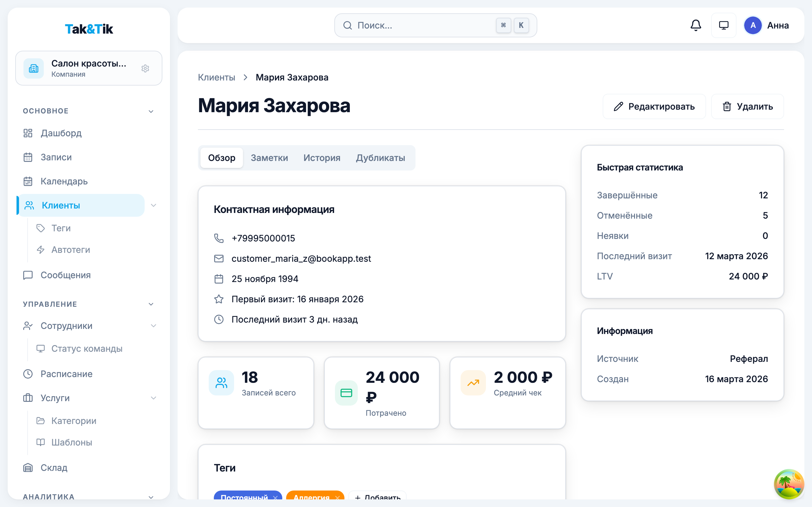
Task: Expand the Услуги submenu
Action: click(154, 398)
